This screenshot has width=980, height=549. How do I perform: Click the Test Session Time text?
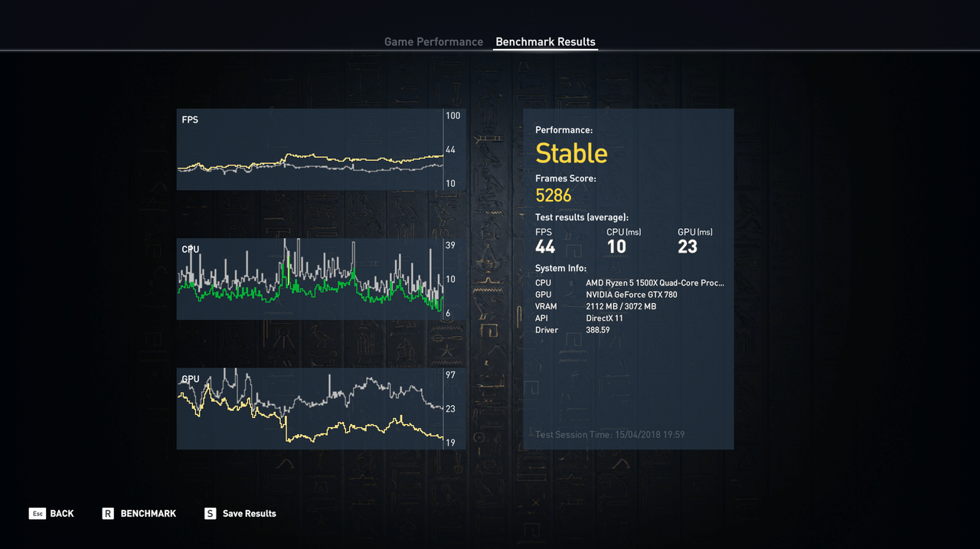coord(610,435)
